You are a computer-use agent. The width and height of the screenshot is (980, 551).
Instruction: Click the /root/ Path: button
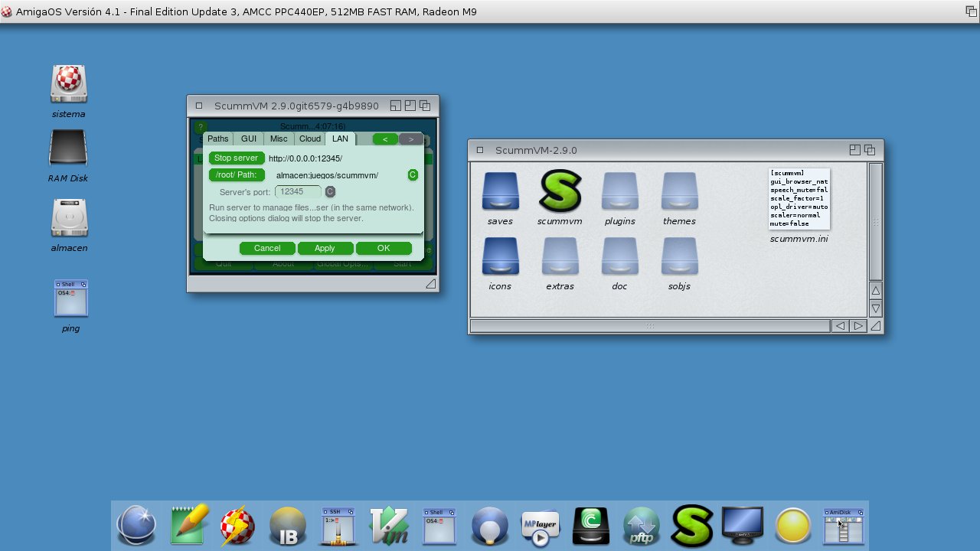[x=236, y=174]
